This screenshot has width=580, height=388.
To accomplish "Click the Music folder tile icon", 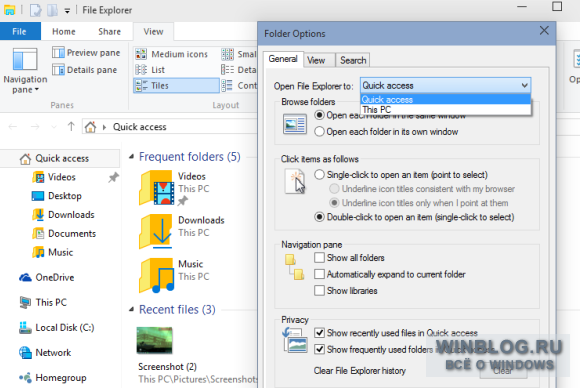I will pyautogui.click(x=156, y=276).
